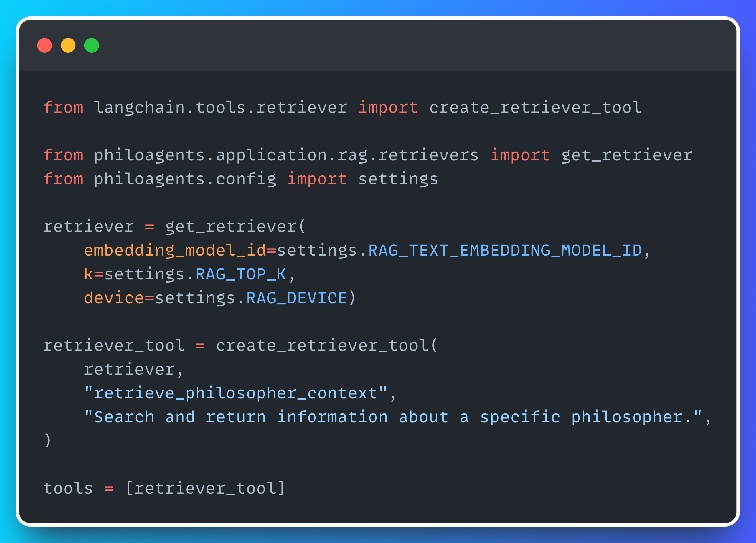Select the [retriever_tool] list literal
Image resolution: width=756 pixels, height=543 pixels.
click(205, 488)
